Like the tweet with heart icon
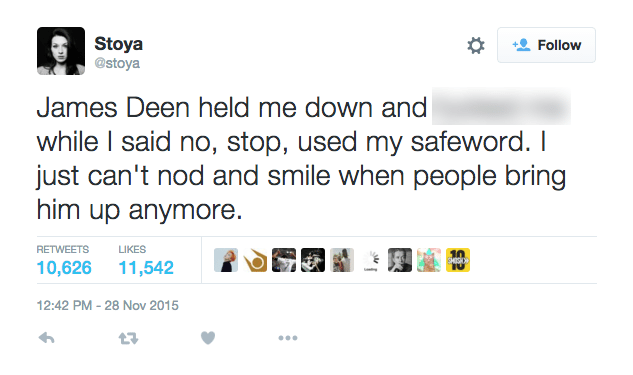Image resolution: width=633 pixels, height=375 pixels. coord(208,338)
